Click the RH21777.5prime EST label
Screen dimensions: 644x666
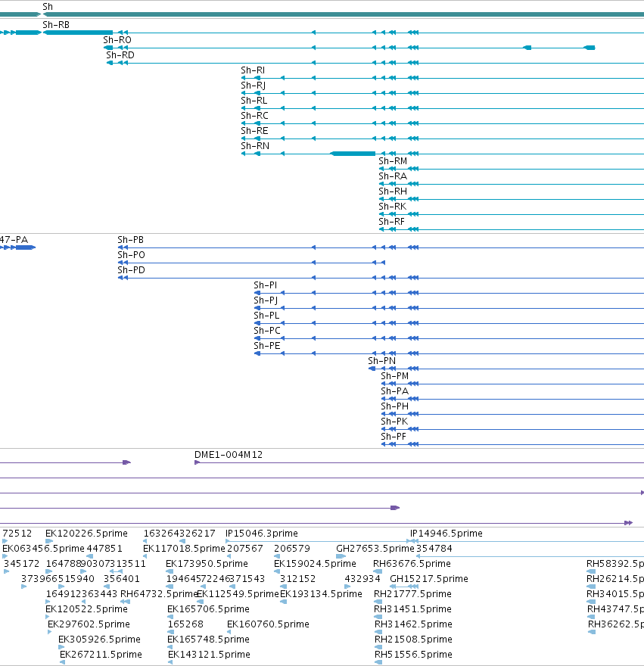[413, 594]
